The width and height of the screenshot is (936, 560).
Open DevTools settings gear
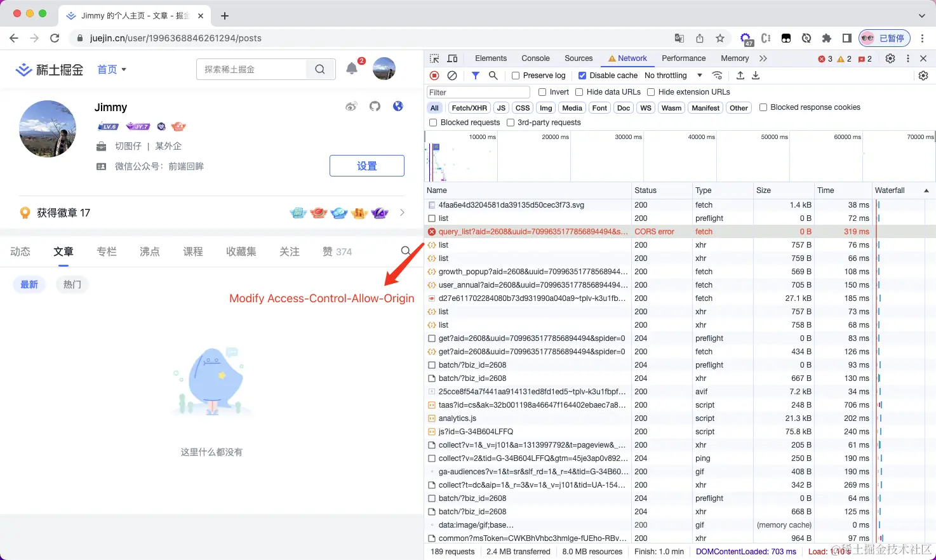[890, 58]
